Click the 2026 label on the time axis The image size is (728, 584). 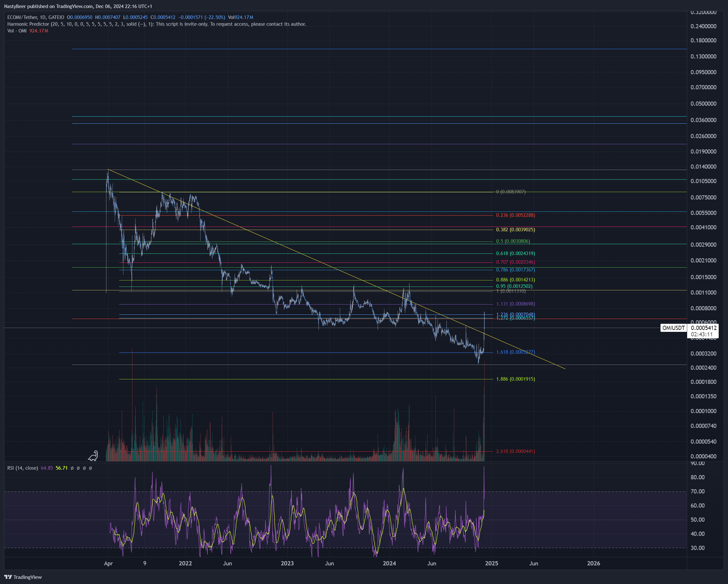[x=594, y=563]
